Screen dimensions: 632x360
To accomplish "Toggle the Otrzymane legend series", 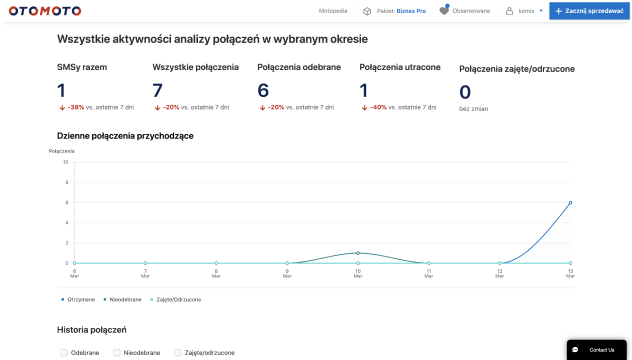I will coord(78,300).
